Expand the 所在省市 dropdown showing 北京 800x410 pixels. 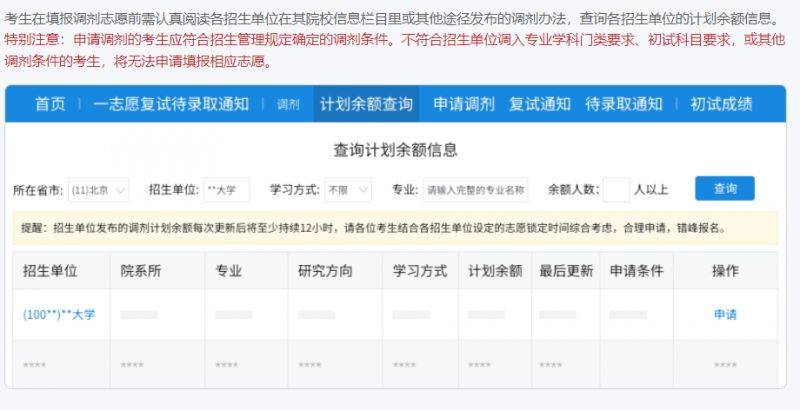pos(98,190)
